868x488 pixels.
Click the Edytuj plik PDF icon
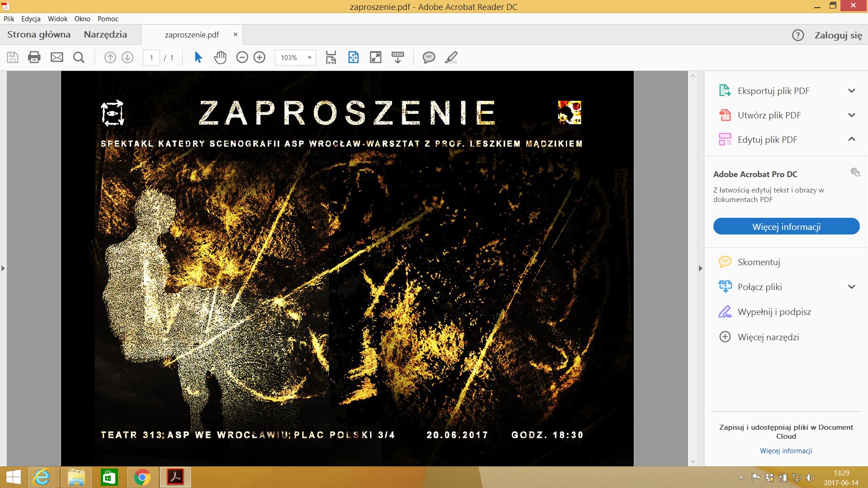(725, 139)
